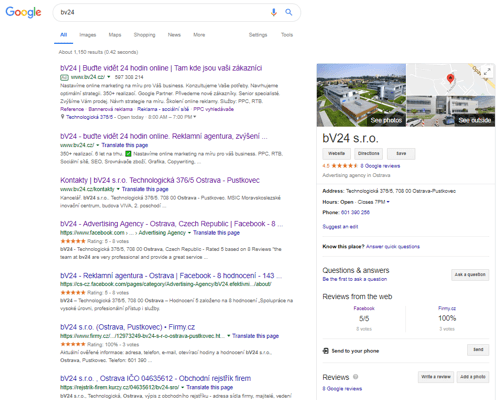Click the phone number 601 390 256
Viewport: 500px width, 400px height.
355,212
